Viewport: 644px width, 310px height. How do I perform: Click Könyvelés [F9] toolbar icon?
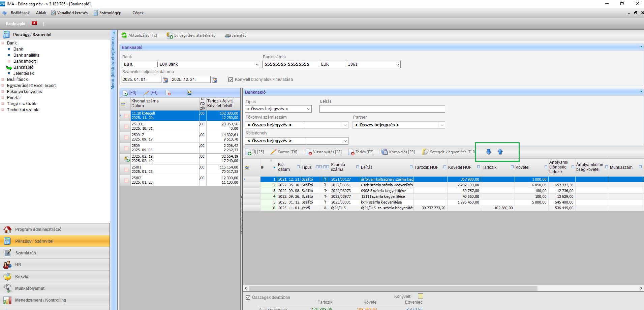pos(385,152)
